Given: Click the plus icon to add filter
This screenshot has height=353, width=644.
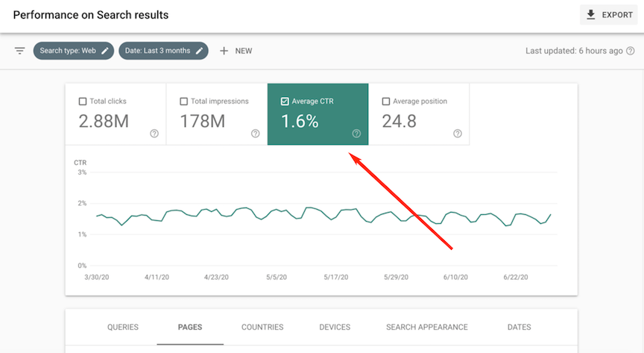Looking at the screenshot, I should point(224,51).
